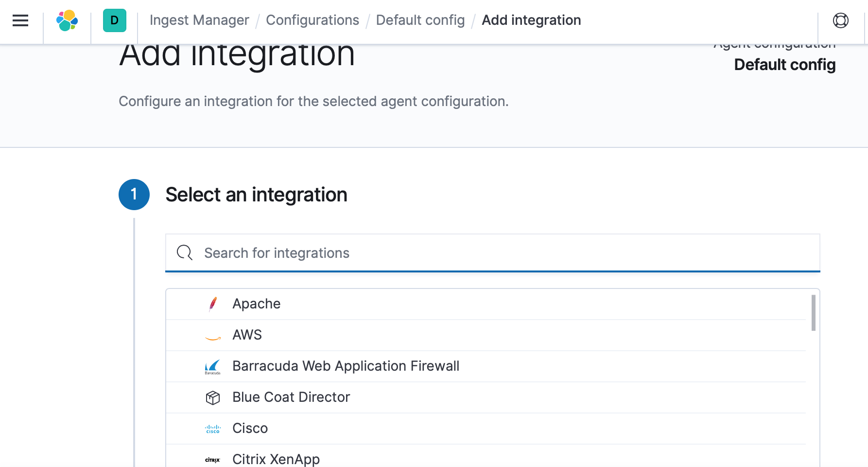Select the Apache integration from the list

pyautogui.click(x=256, y=304)
